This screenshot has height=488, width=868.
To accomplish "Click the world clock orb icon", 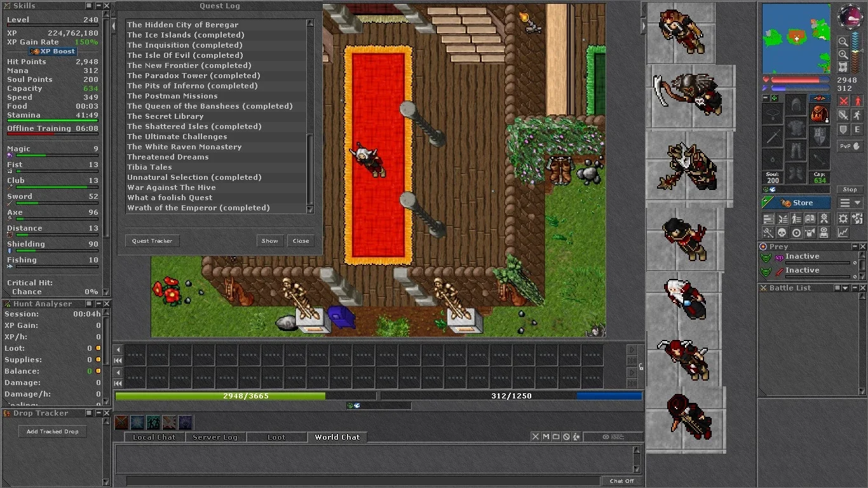I will click(x=851, y=16).
